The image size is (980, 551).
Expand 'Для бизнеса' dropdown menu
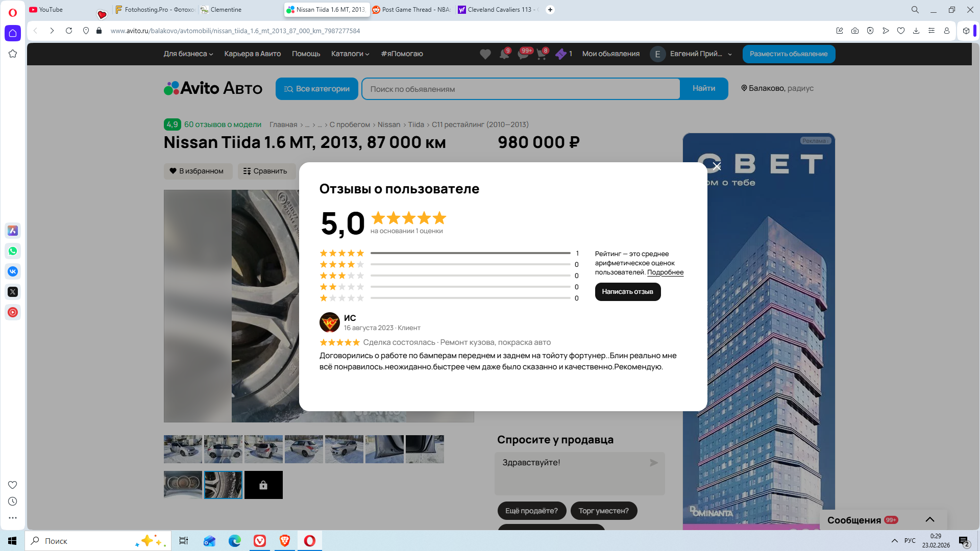[x=188, y=54]
